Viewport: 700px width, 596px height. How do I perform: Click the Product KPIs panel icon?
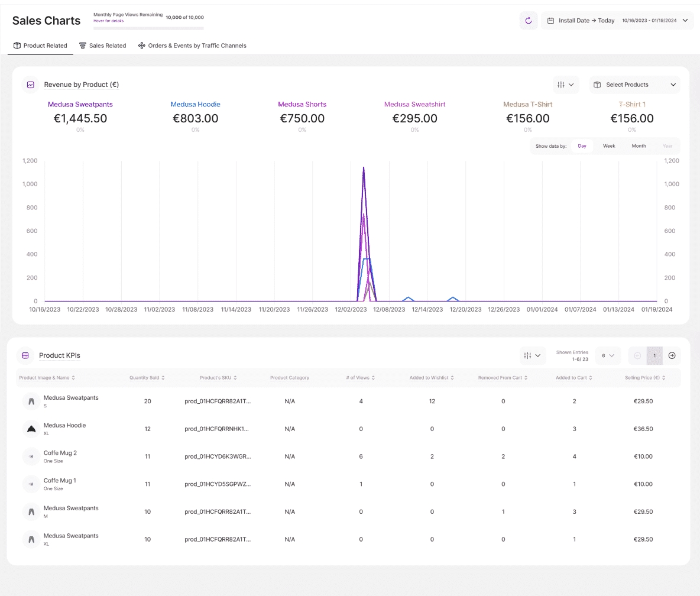tap(25, 355)
